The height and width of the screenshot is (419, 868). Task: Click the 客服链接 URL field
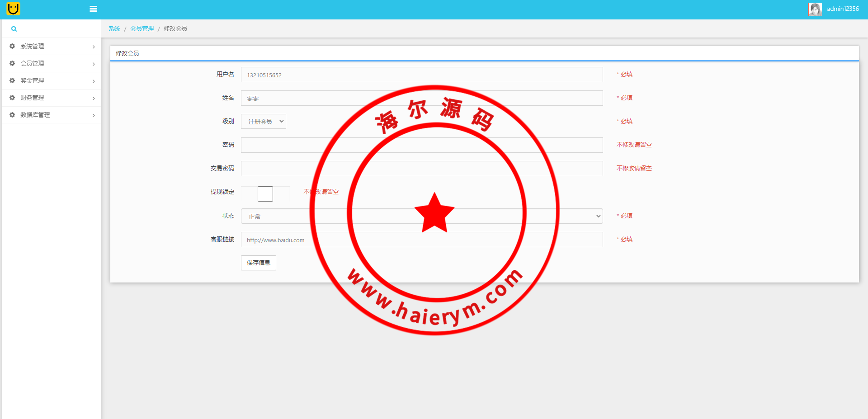pyautogui.click(x=421, y=240)
